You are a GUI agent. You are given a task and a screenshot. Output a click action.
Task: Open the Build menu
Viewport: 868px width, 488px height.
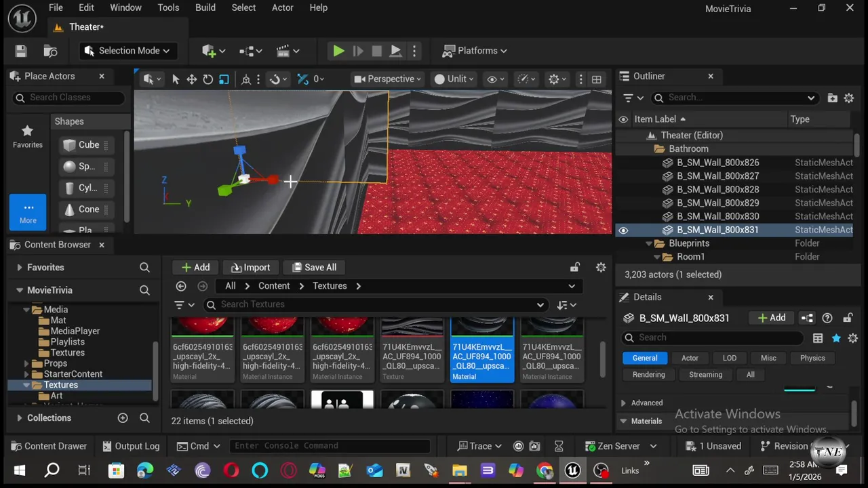click(x=205, y=7)
